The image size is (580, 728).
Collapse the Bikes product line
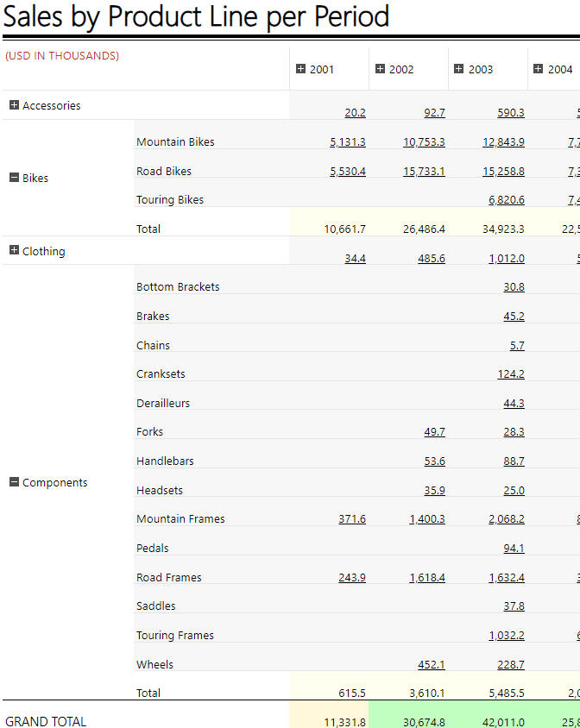tap(14, 178)
